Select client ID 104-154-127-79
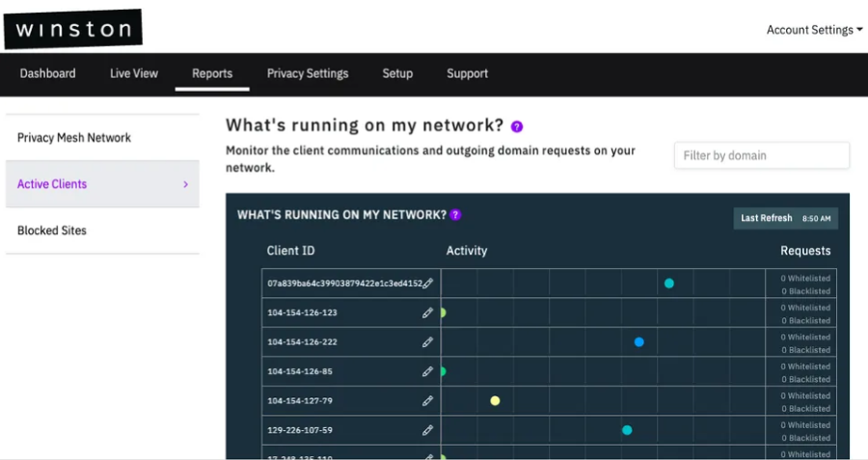Image resolution: width=868 pixels, height=460 pixels. 300,401
